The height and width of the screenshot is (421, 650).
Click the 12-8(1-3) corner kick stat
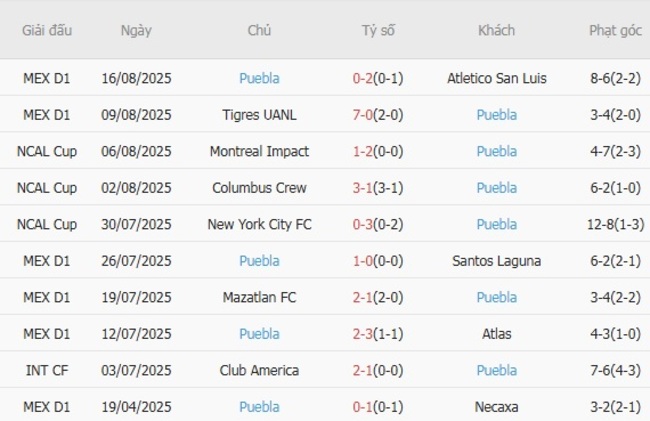click(x=615, y=224)
